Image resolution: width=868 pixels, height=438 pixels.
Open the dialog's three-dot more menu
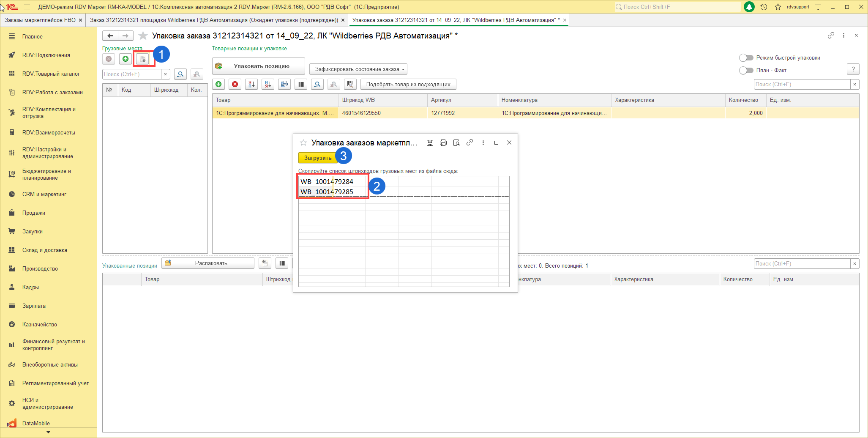(483, 143)
